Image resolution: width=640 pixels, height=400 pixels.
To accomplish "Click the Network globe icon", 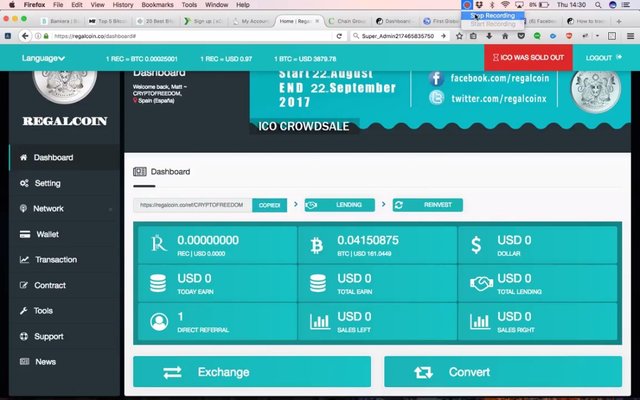I will coord(23,208).
